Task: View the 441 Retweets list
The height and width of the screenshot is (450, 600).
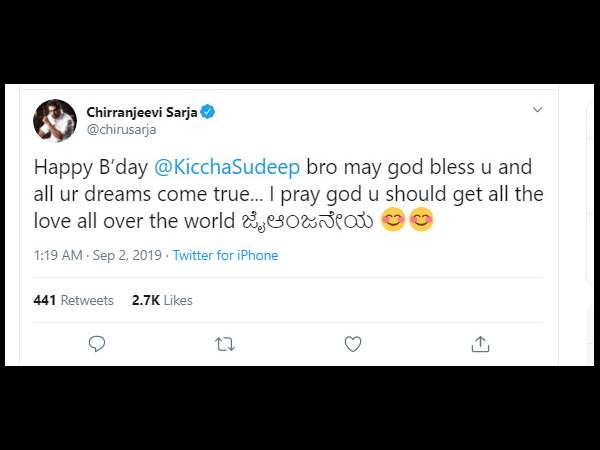Action: point(73,300)
